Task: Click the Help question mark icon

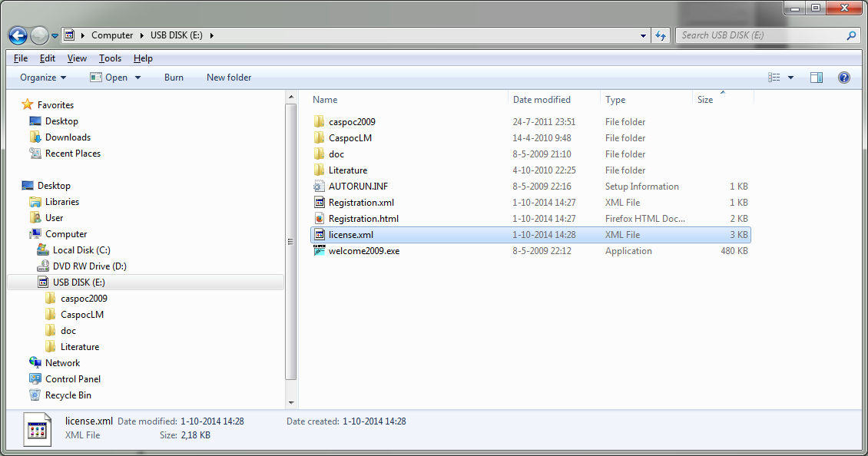Action: (843, 78)
